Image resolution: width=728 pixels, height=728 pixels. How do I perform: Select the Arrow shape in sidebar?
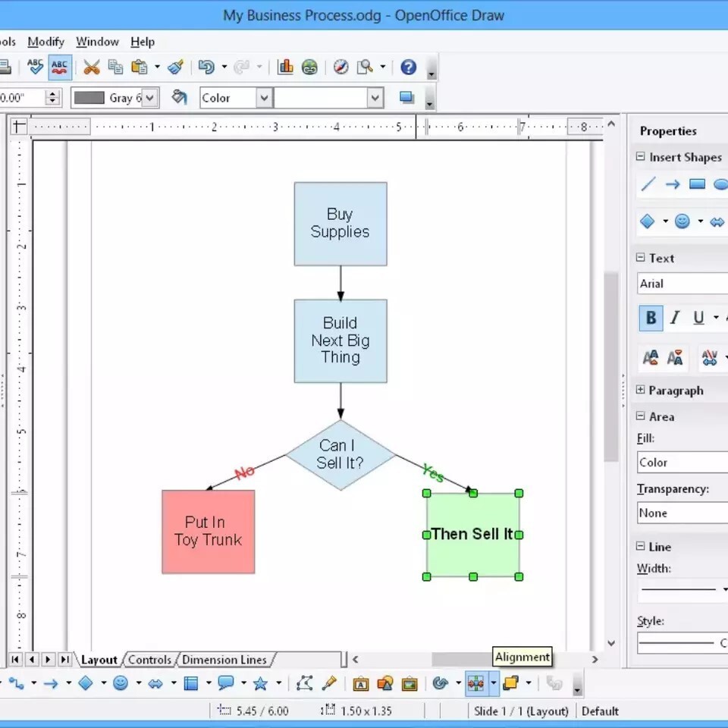pyautogui.click(x=673, y=184)
